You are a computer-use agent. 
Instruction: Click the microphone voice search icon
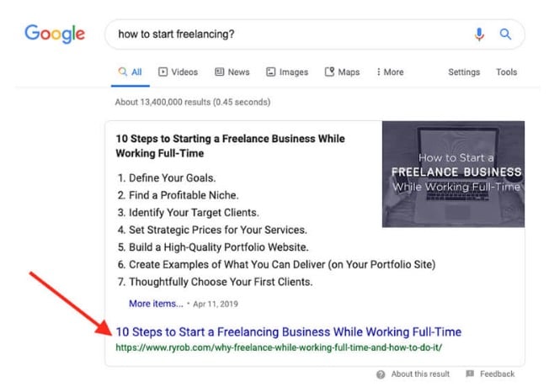pos(479,34)
